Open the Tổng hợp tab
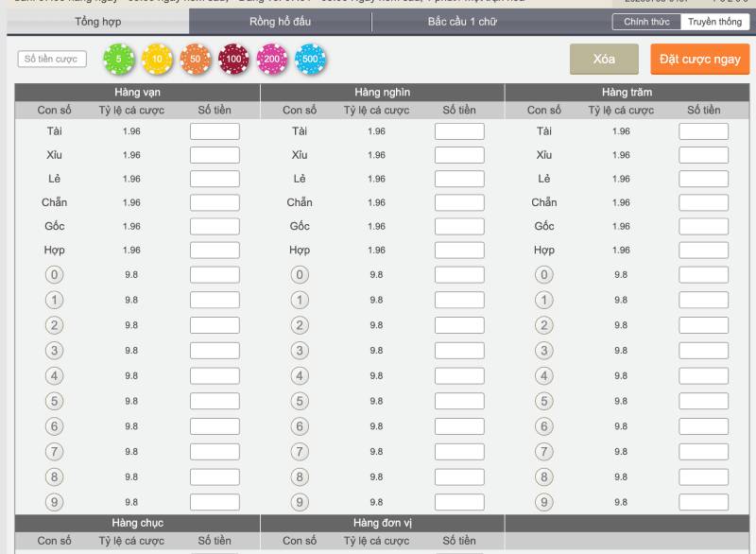The height and width of the screenshot is (554, 756). (99, 22)
